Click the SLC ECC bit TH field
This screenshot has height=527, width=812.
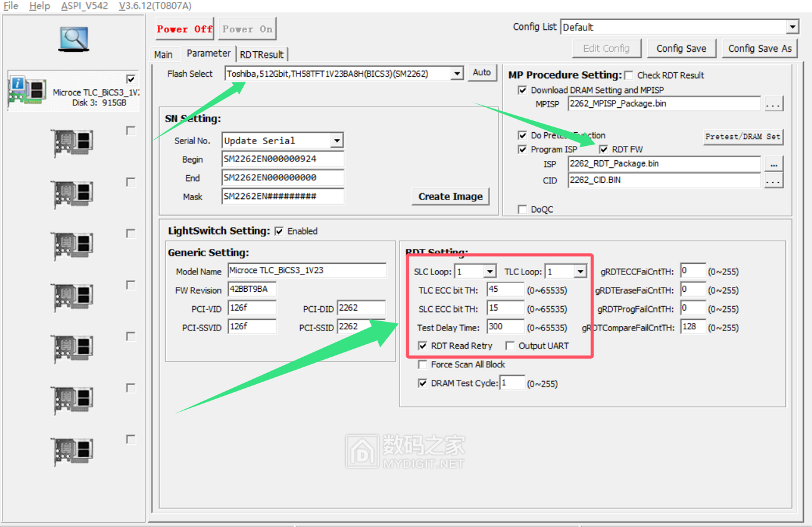pos(506,308)
